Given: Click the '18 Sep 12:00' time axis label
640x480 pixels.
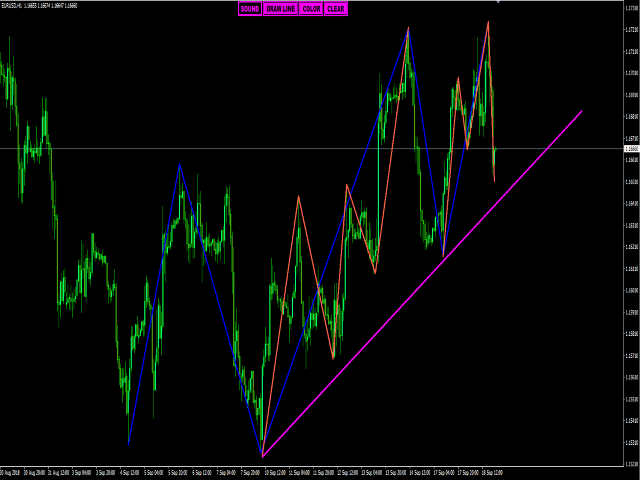Looking at the screenshot, I should [x=493, y=473].
